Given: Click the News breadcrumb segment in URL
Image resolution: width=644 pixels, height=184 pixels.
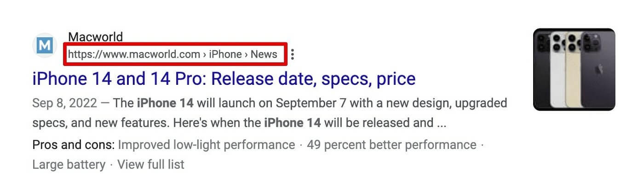Looking at the screenshot, I should click(264, 54).
